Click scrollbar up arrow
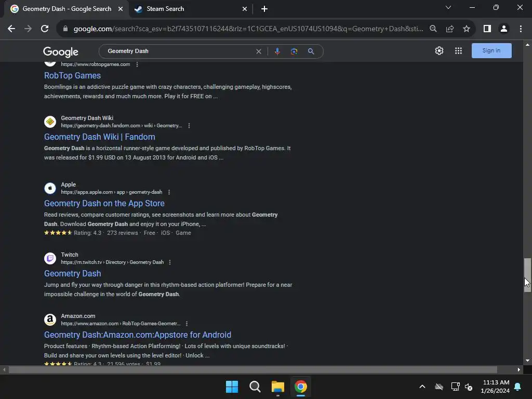This screenshot has width=532, height=399. click(x=527, y=45)
